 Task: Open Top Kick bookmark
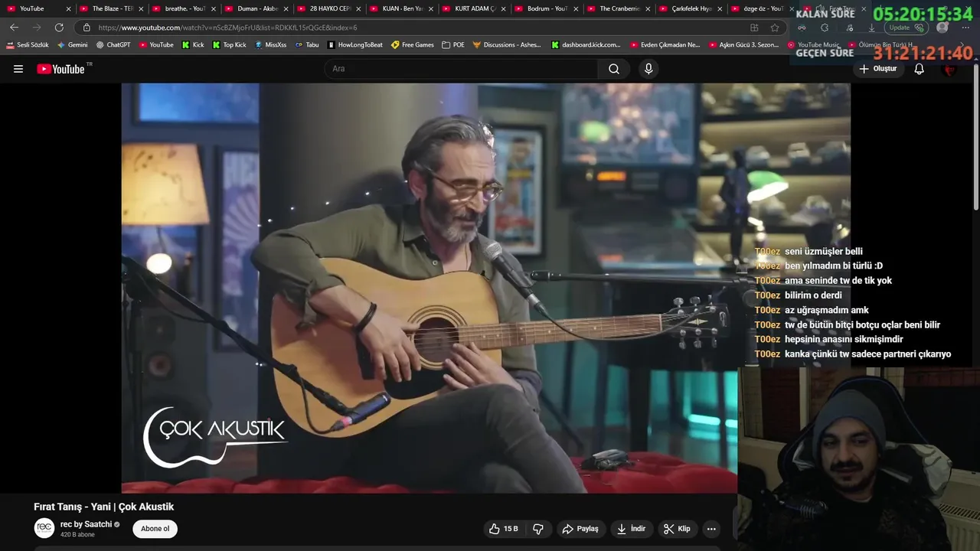coord(229,45)
